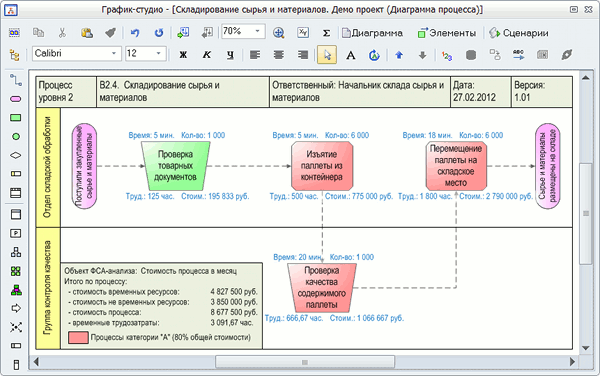Screen dimensions: 600x376
Task: Select the diamond decision shape tool
Action: coord(16,155)
